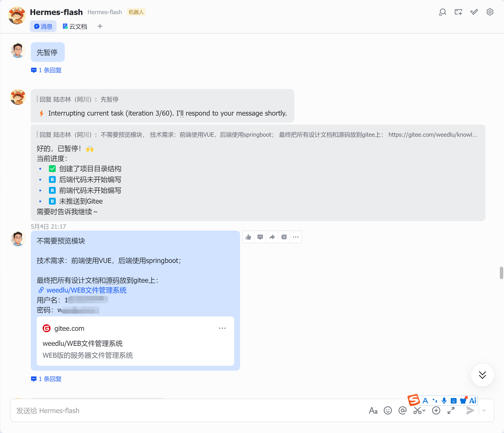Add a new tab with plus
This screenshot has height=433, width=504.
pos(100,26)
